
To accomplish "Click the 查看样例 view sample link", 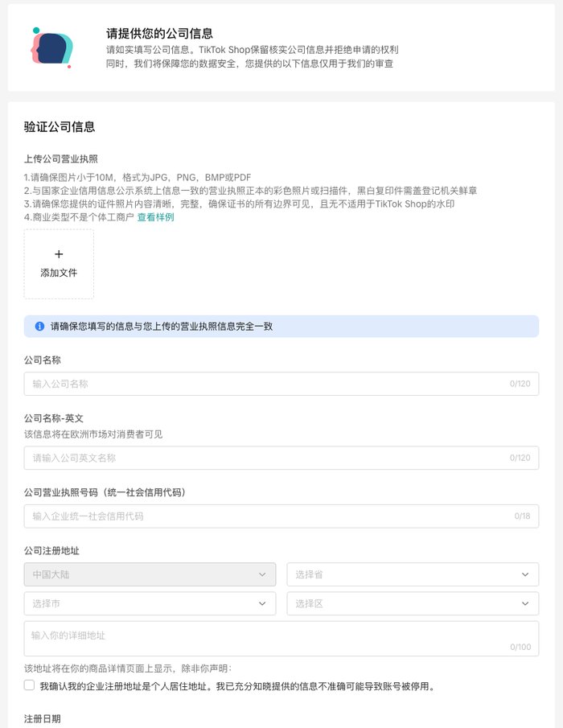I will click(x=155, y=217).
